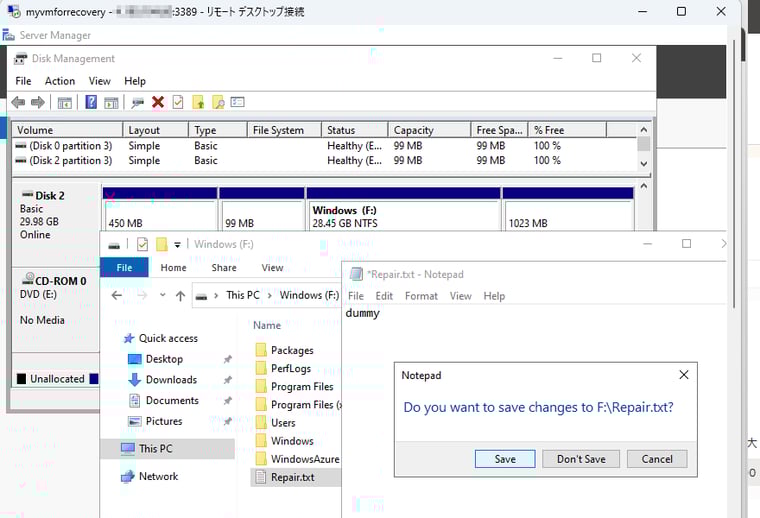Click Back arrow in Disk Management toolbar
The height and width of the screenshot is (518, 760).
(x=18, y=102)
